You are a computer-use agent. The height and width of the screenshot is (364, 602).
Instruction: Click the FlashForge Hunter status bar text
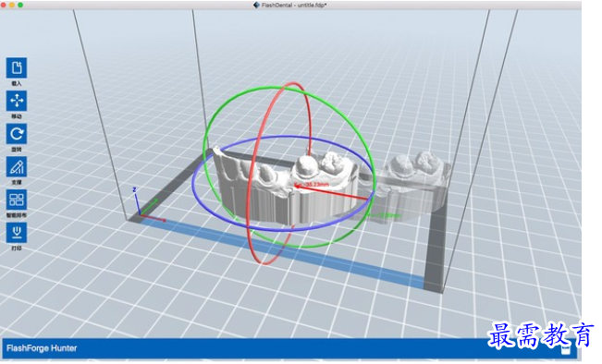(x=42, y=348)
